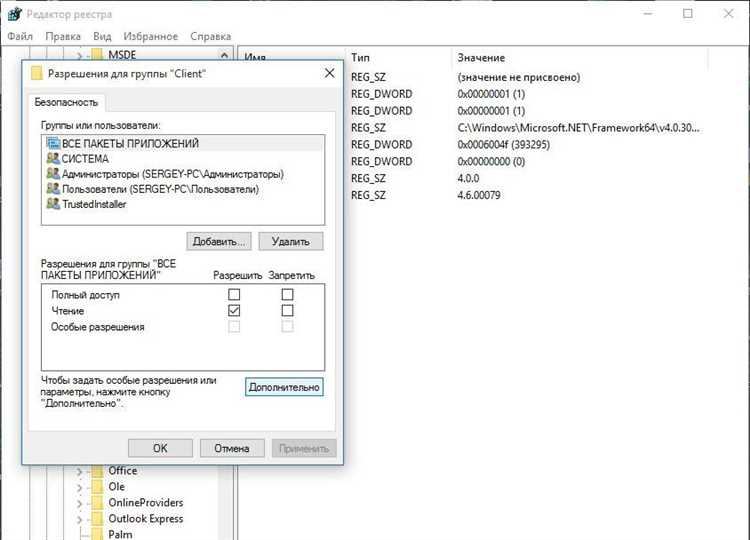Select the Администраторы group icon
750x540 pixels.
[52, 174]
